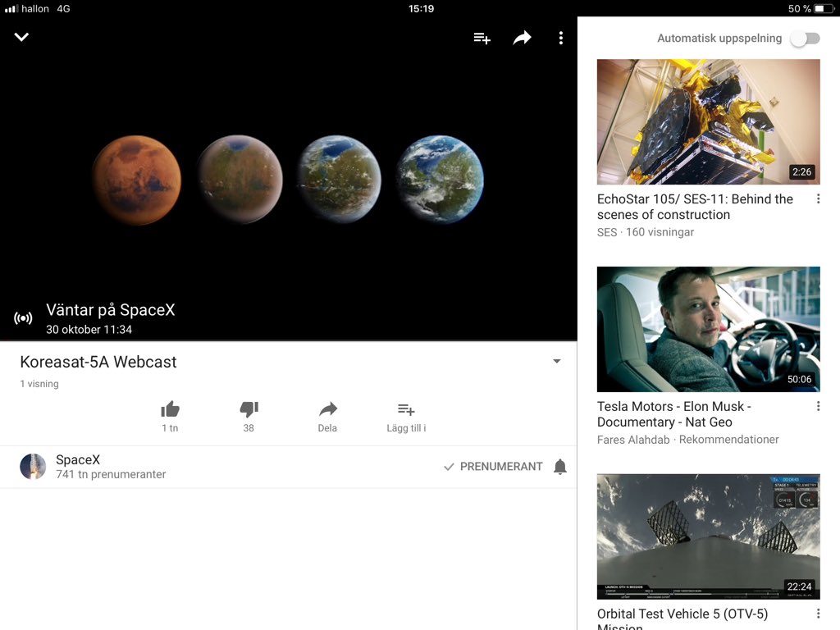Viewport: 840px width, 630px height.
Task: Open options for EchoStar 105/ SES-11 video
Action: pos(818,199)
